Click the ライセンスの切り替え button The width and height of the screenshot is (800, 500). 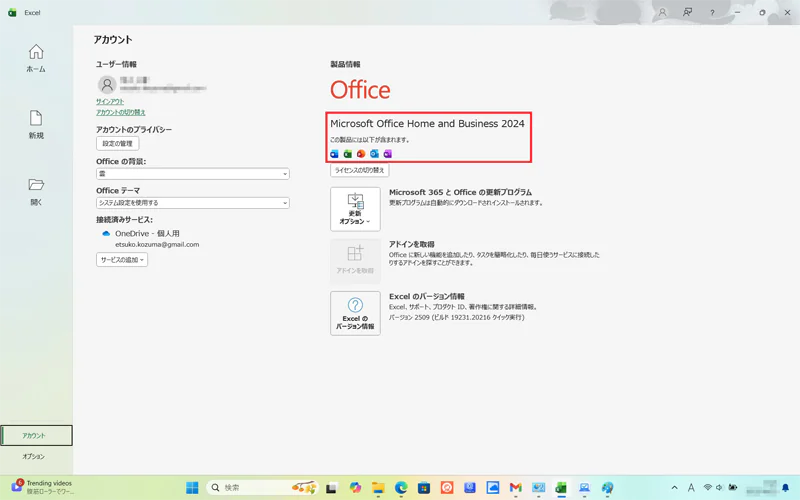tap(360, 170)
